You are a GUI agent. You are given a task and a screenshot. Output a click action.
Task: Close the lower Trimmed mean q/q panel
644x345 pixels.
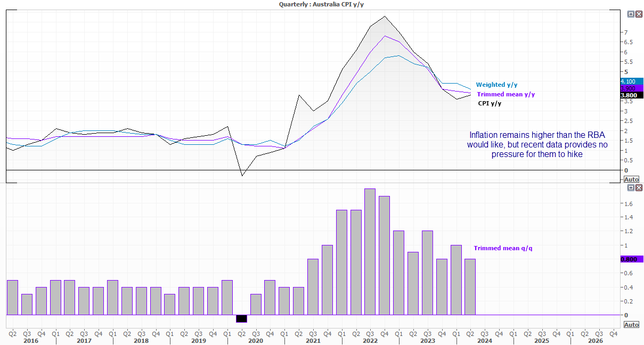639,187
